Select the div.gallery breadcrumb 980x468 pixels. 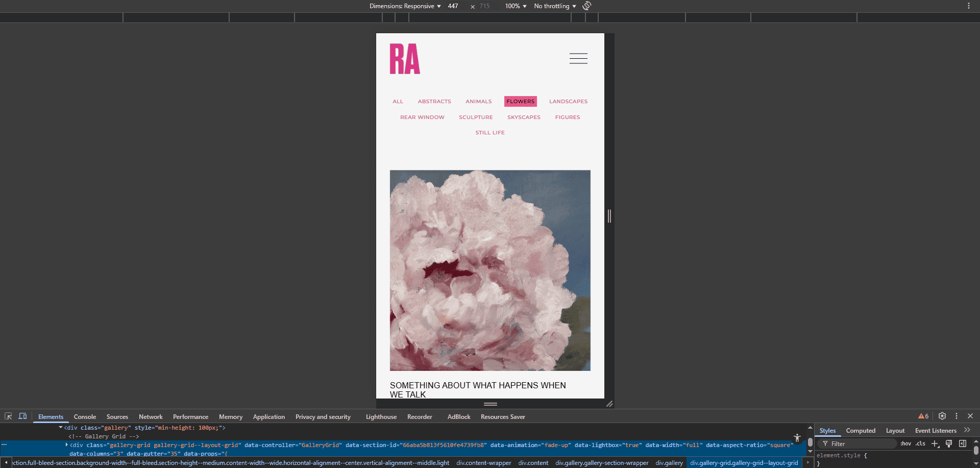669,463
